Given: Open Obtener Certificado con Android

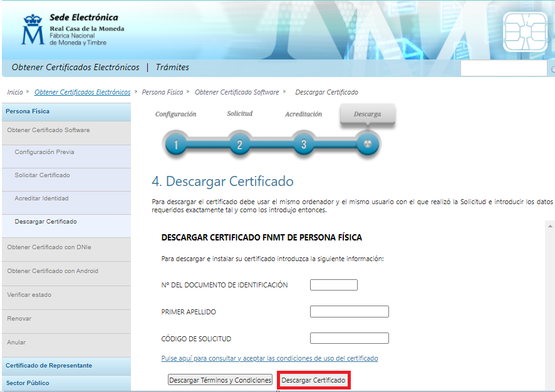Looking at the screenshot, I should pos(66,274).
